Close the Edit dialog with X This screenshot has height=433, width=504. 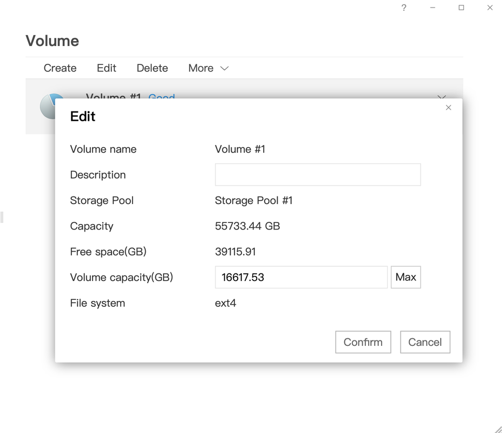448,108
